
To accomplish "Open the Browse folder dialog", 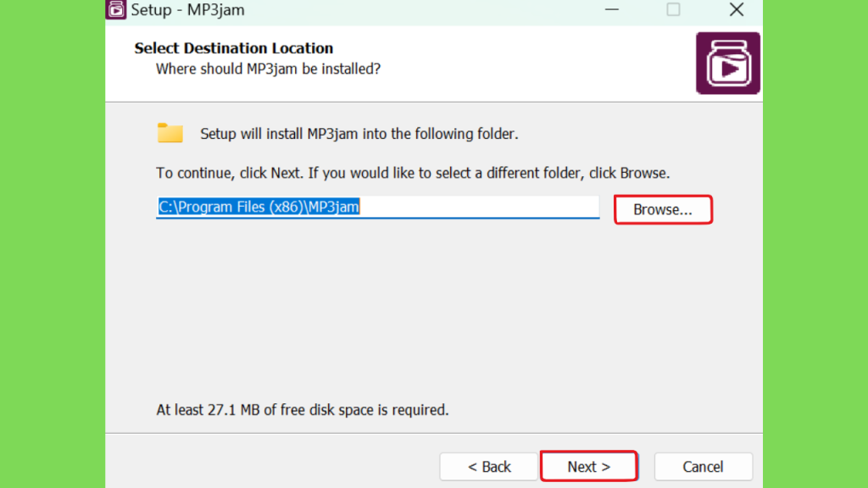I will (x=663, y=210).
